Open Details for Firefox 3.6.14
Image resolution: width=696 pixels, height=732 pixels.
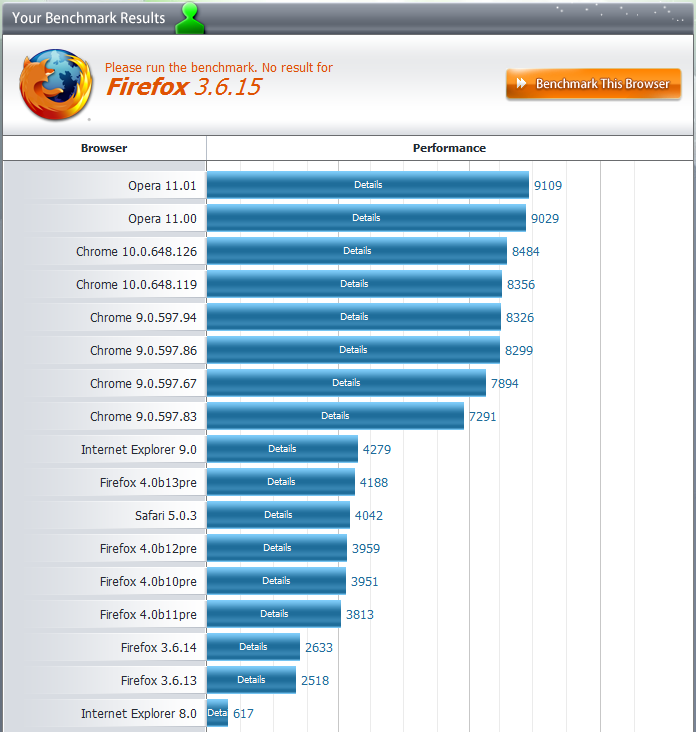[253, 647]
